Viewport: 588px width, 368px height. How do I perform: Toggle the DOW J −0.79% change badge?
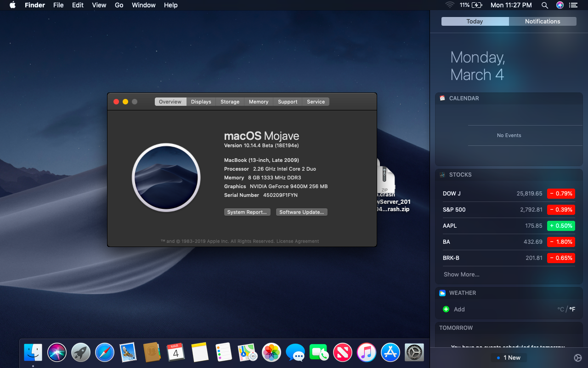coord(561,194)
